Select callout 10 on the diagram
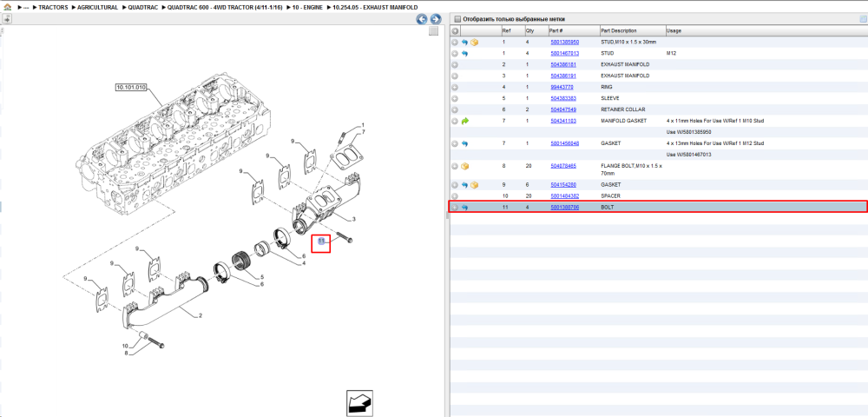The width and height of the screenshot is (868, 417). pyautogui.click(x=125, y=346)
